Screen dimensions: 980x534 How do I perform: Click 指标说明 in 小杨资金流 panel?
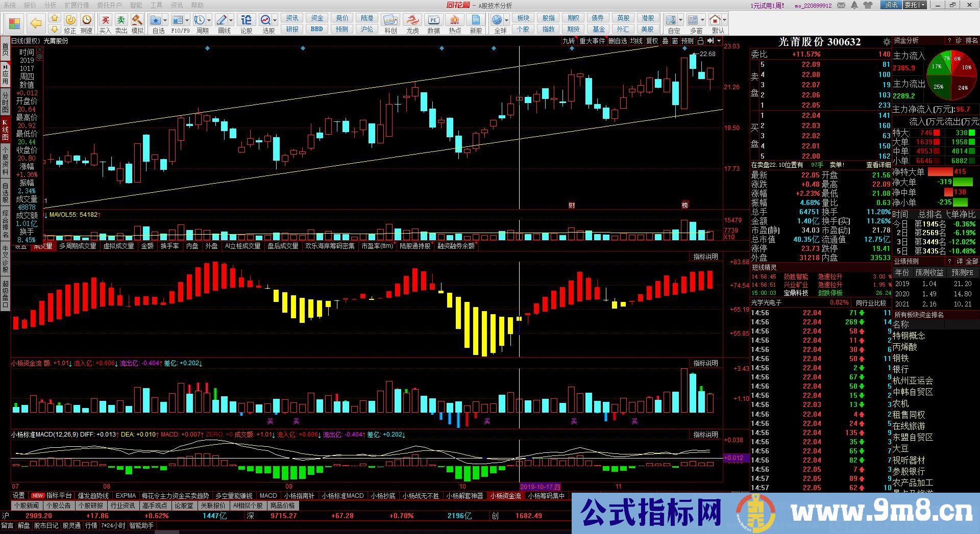coord(705,363)
